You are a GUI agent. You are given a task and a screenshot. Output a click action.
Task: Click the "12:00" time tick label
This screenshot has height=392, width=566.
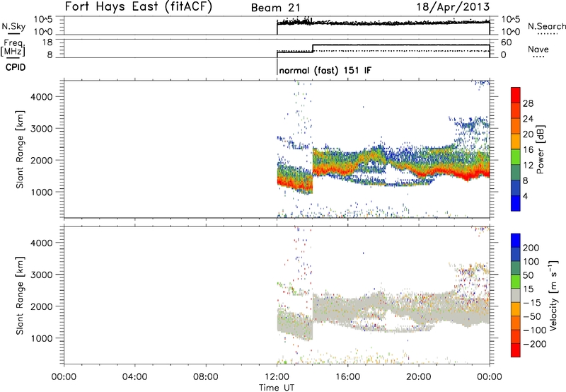tap(277, 377)
